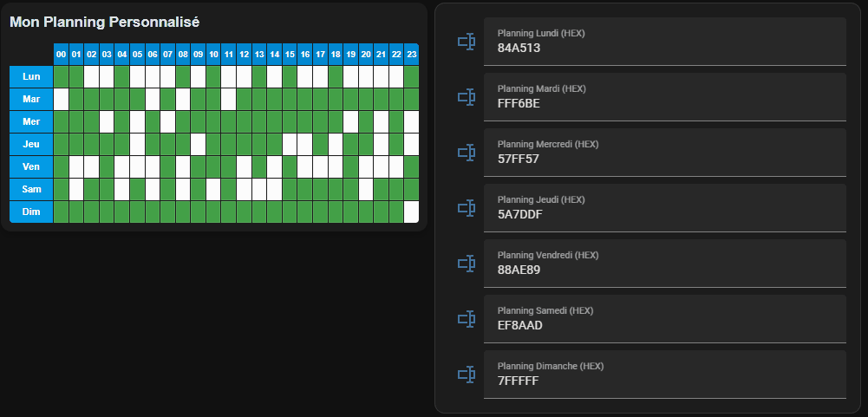Click the icon beside Planning Lundi
868x417 pixels.
(467, 42)
